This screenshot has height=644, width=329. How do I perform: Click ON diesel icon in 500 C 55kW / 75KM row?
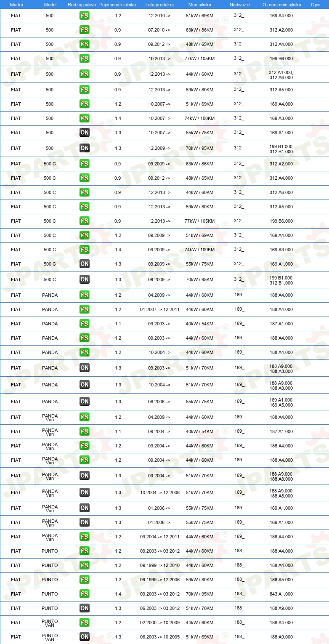(x=84, y=264)
